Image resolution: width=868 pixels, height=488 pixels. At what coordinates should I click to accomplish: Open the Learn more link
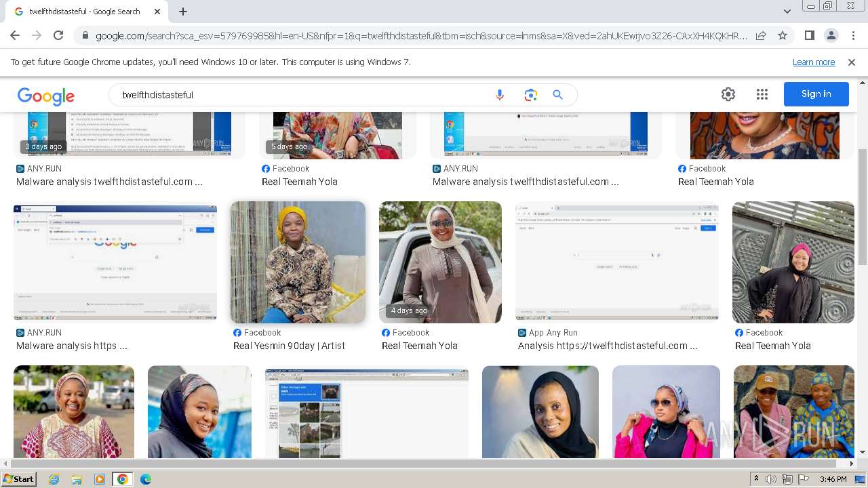814,62
